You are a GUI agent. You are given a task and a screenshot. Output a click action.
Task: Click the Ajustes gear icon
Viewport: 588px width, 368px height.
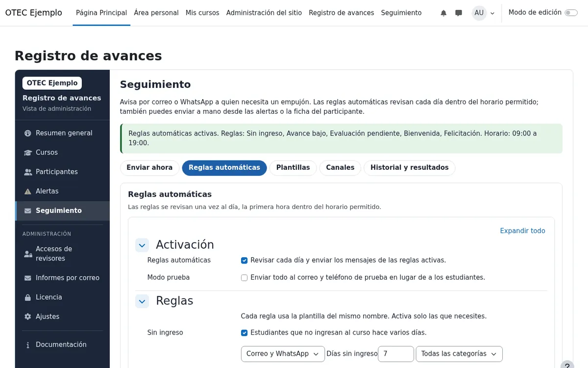click(28, 316)
